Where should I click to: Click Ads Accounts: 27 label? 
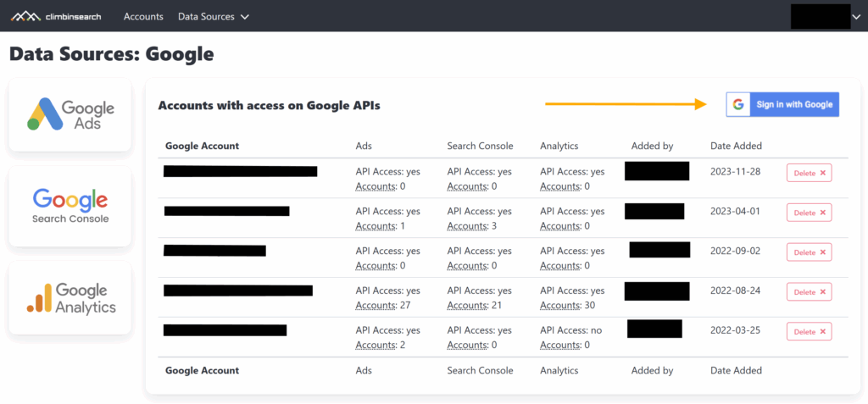[x=381, y=306]
